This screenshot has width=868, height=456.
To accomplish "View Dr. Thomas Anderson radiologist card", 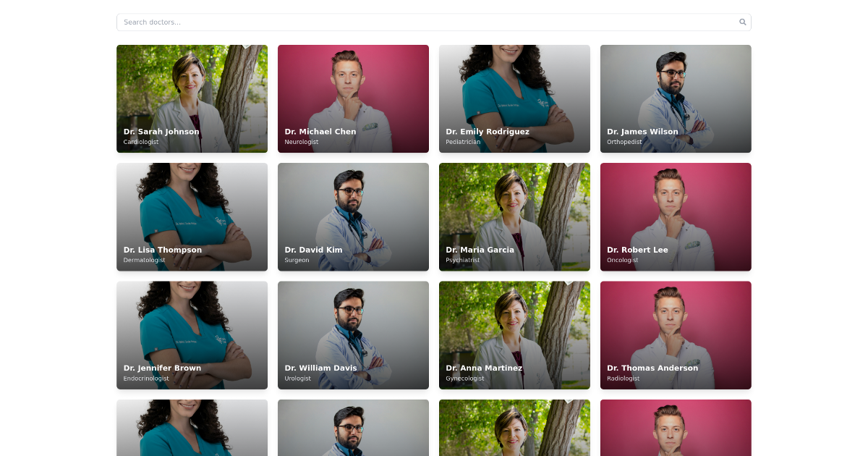I will point(676,335).
